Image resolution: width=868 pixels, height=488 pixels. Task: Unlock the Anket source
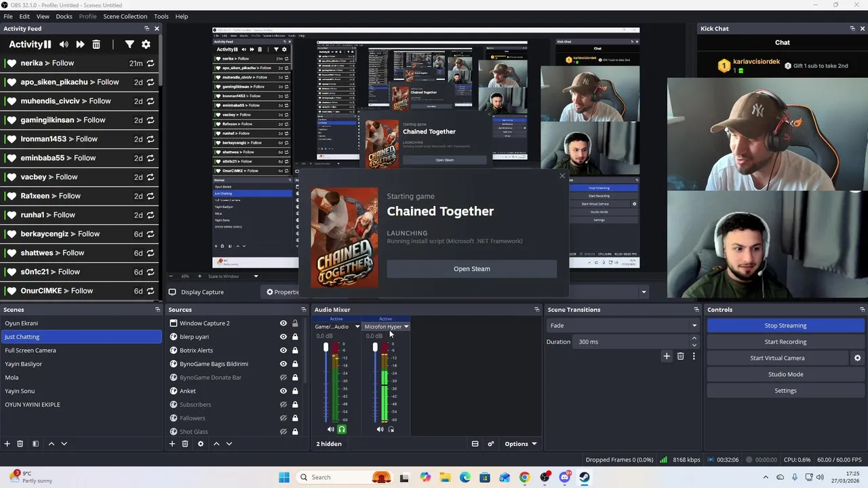(295, 391)
